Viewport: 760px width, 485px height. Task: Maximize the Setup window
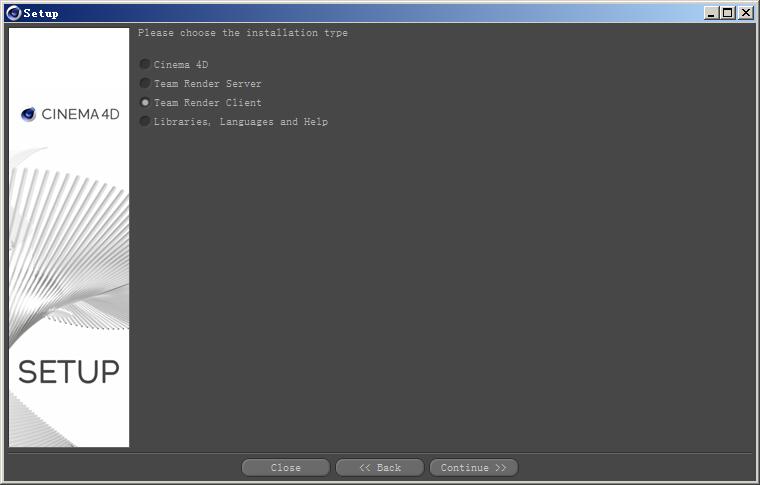tap(728, 13)
